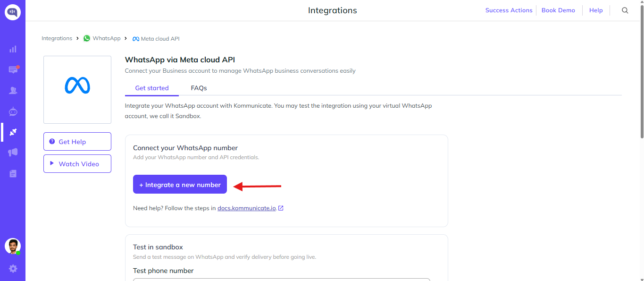Click the Get Help button

pyautogui.click(x=77, y=142)
